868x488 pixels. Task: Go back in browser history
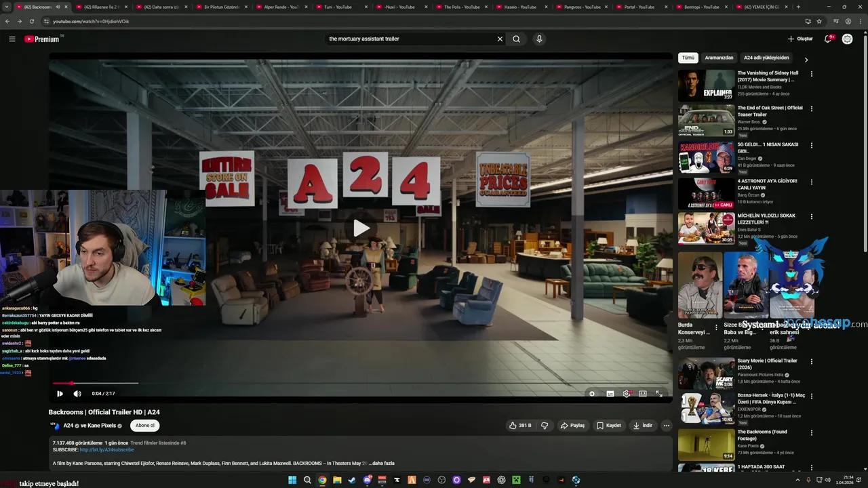pyautogui.click(x=7, y=21)
